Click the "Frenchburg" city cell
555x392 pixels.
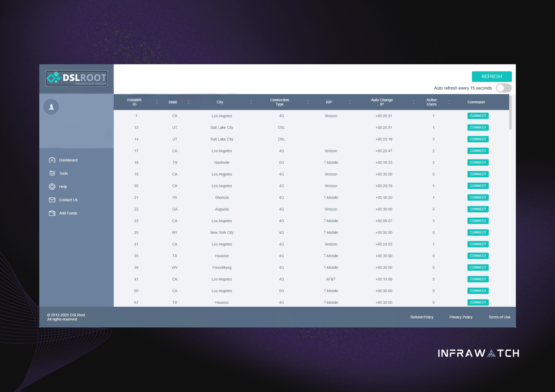(222, 268)
